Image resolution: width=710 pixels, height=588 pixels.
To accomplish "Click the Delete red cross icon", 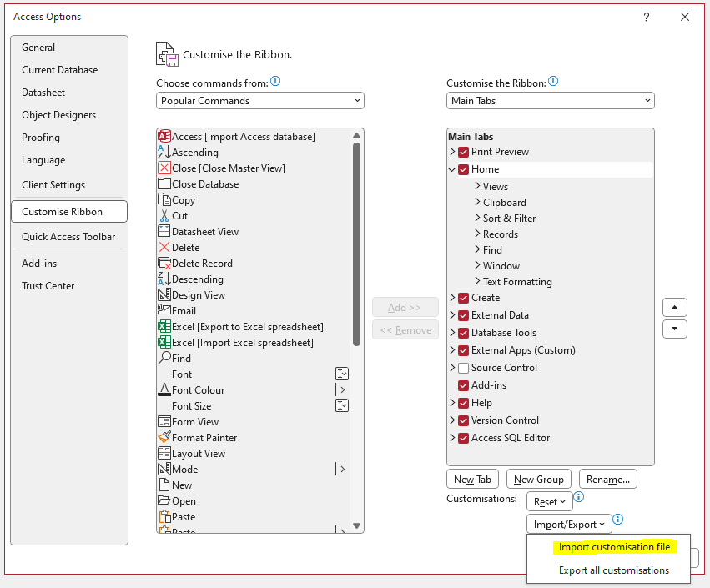I will click(164, 247).
